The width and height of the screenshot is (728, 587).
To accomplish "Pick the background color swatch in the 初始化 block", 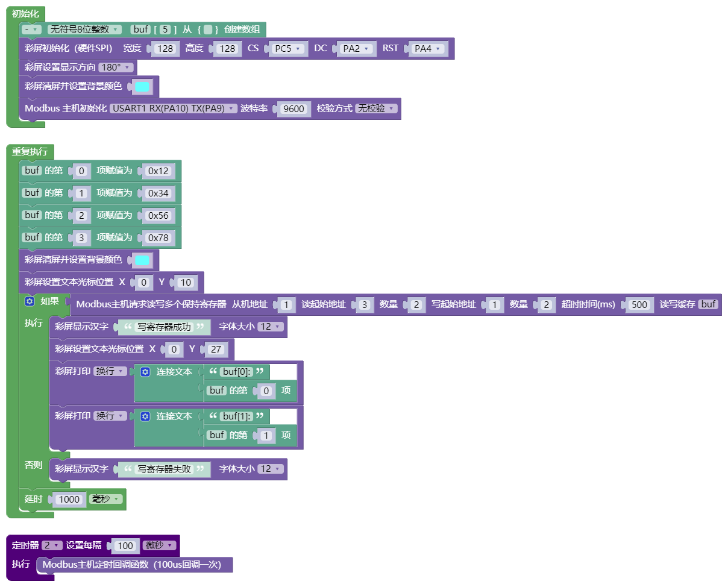I will (142, 87).
